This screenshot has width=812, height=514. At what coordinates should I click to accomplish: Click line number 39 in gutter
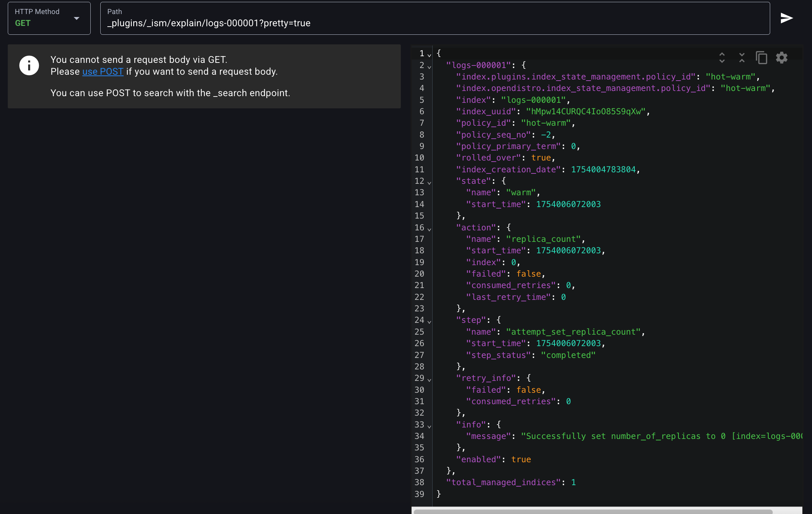click(419, 494)
